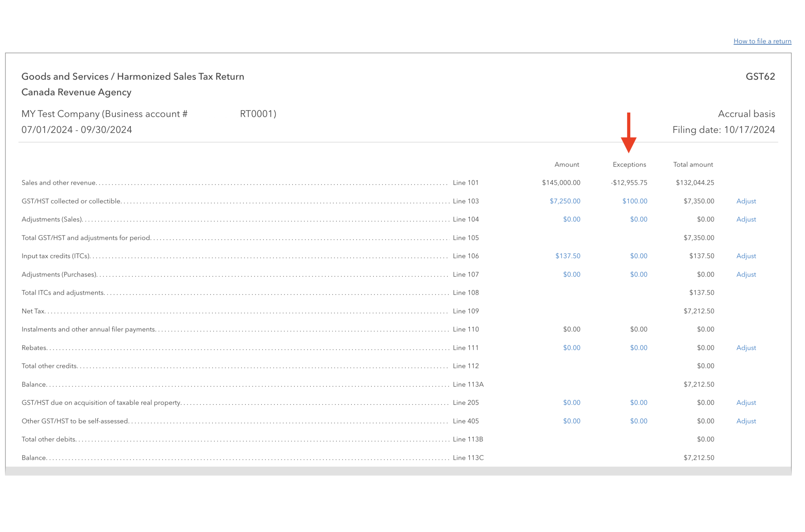Open Line 104 Amount $0.00 value
The height and width of the screenshot is (532, 805).
572,219
